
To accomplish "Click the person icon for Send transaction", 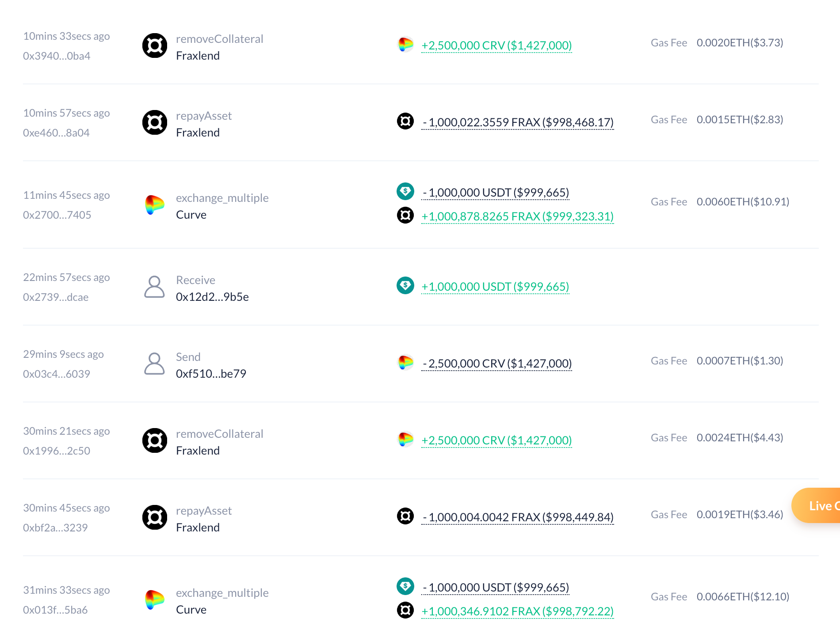I will tap(155, 364).
